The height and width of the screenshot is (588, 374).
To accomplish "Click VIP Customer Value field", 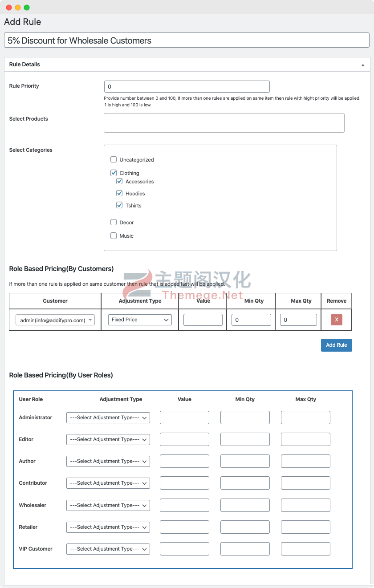I will pyautogui.click(x=184, y=549).
